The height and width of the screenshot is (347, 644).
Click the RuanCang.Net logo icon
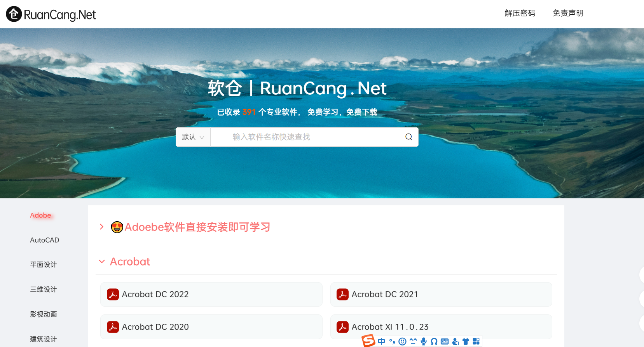pyautogui.click(x=14, y=14)
